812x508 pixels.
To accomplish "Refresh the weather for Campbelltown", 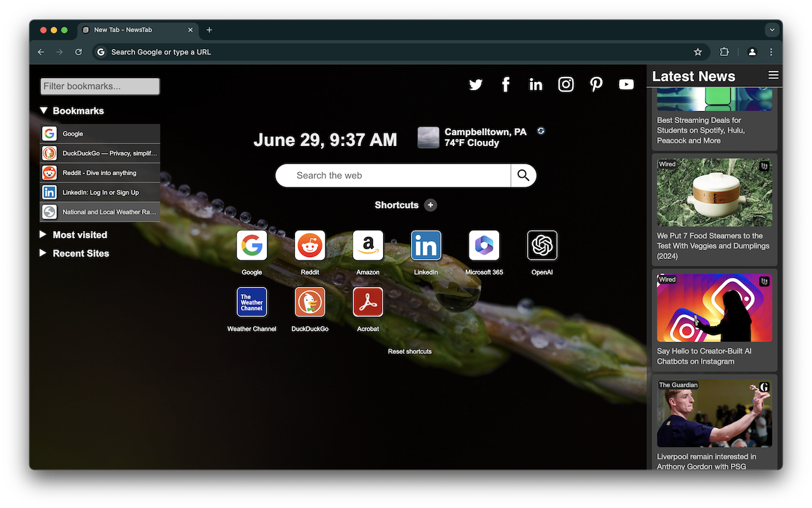I will pyautogui.click(x=540, y=131).
